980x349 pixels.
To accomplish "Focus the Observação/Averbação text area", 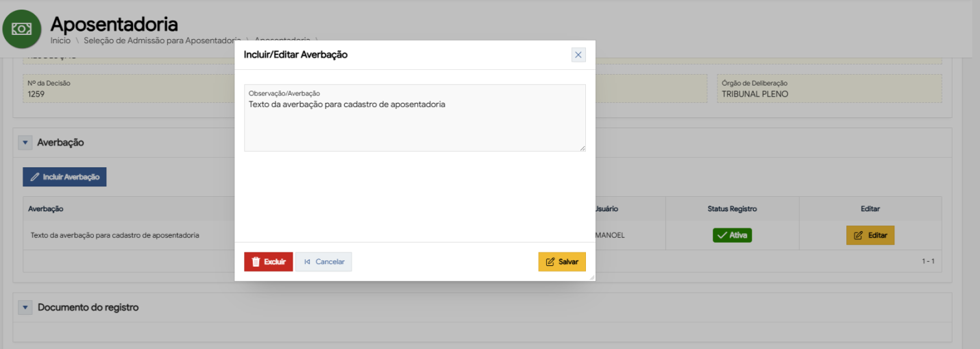I will [415, 123].
